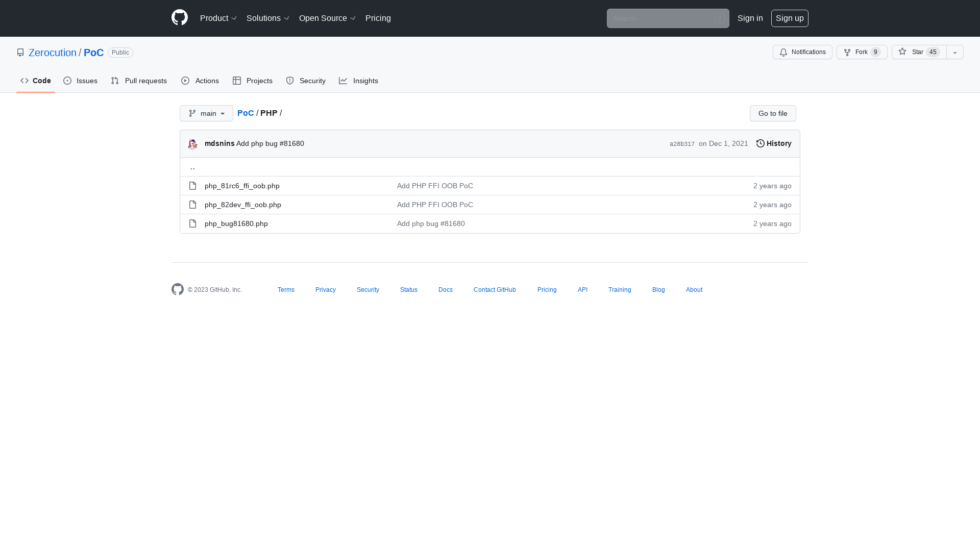Open the Actions tab
Viewport: 980px width, 551px height.
200,81
